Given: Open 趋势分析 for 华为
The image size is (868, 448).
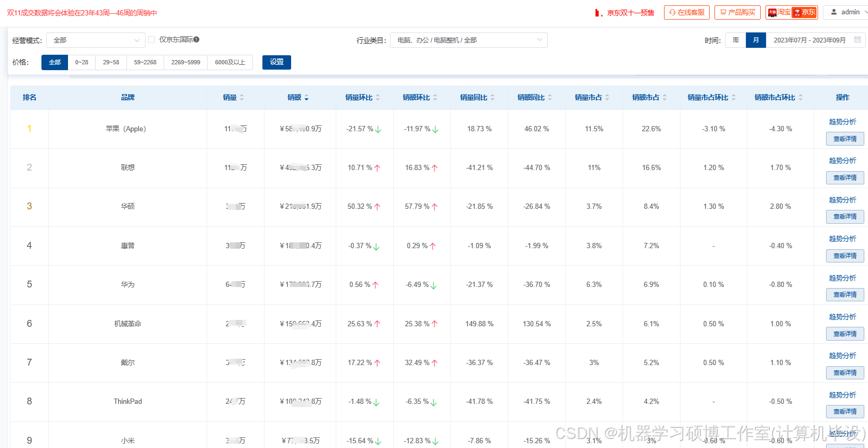Looking at the screenshot, I should tap(843, 278).
